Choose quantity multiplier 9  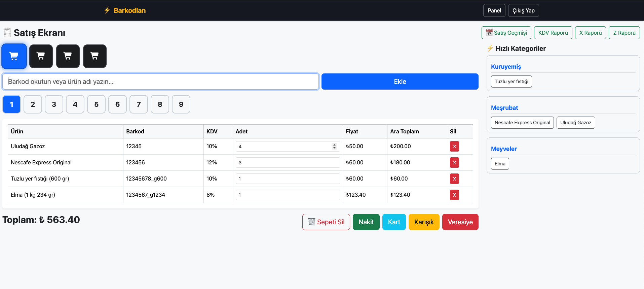[x=181, y=104]
